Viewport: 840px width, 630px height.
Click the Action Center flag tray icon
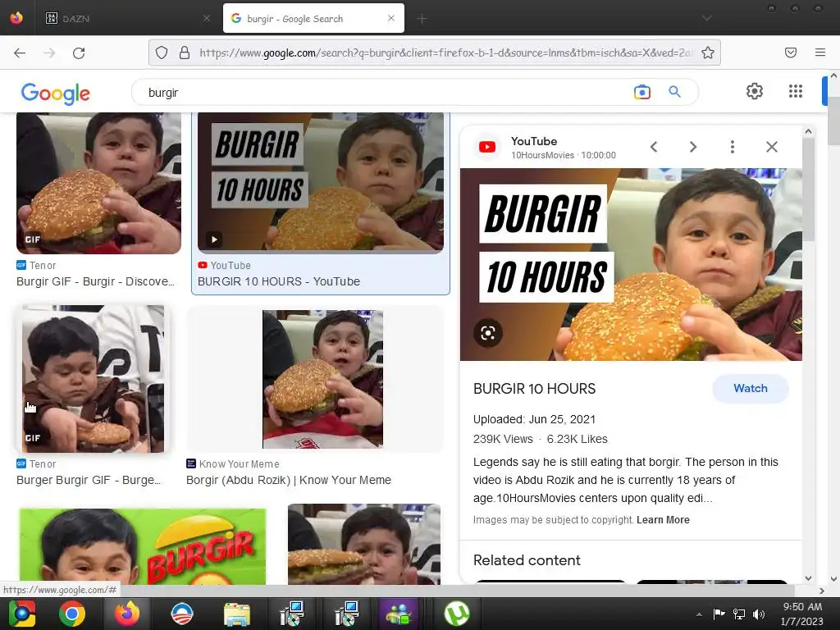719,614
